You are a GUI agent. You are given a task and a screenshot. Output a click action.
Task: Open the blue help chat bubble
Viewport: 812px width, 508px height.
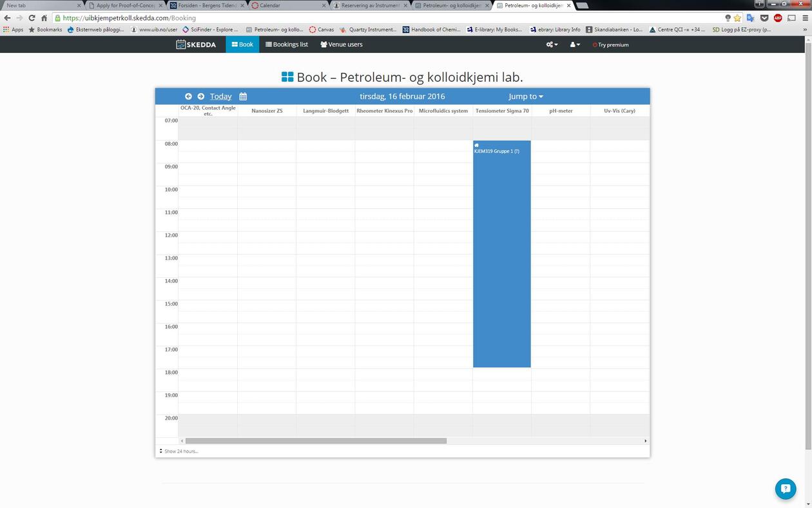pyautogui.click(x=785, y=489)
